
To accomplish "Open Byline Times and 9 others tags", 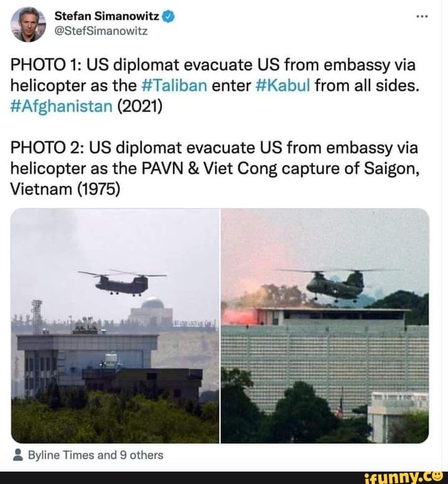I will click(x=95, y=455).
